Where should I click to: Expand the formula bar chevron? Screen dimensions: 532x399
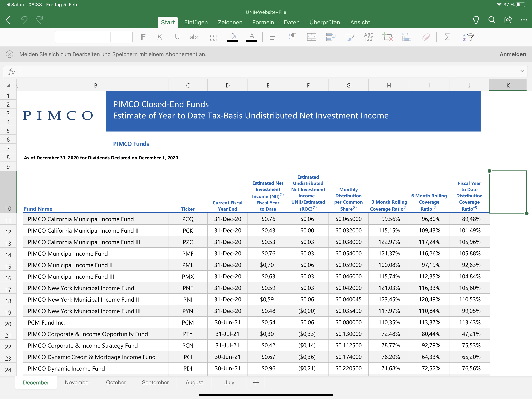click(522, 71)
